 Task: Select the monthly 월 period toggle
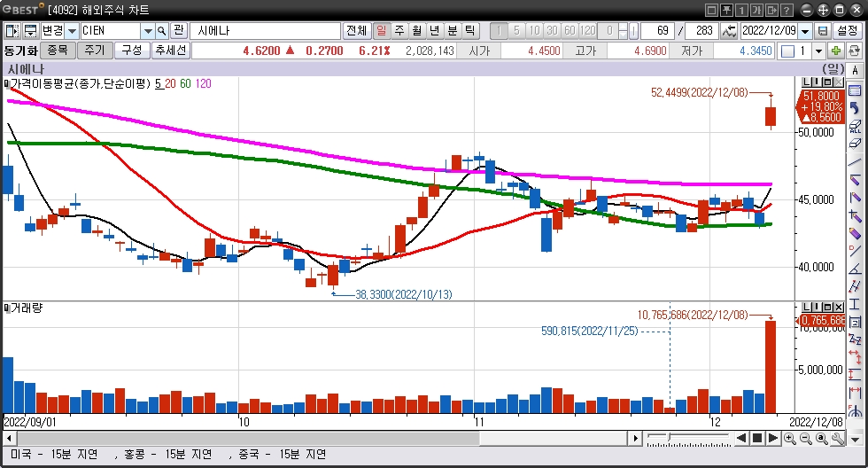(x=417, y=30)
